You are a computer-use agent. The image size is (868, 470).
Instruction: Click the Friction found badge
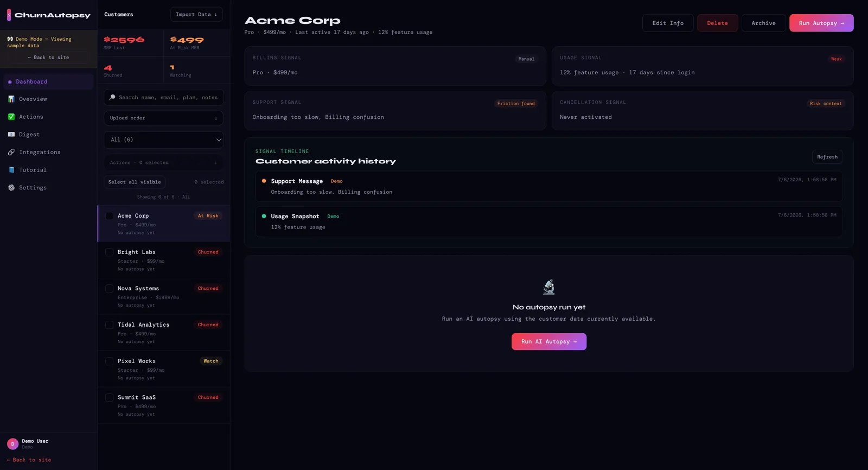[x=516, y=104]
